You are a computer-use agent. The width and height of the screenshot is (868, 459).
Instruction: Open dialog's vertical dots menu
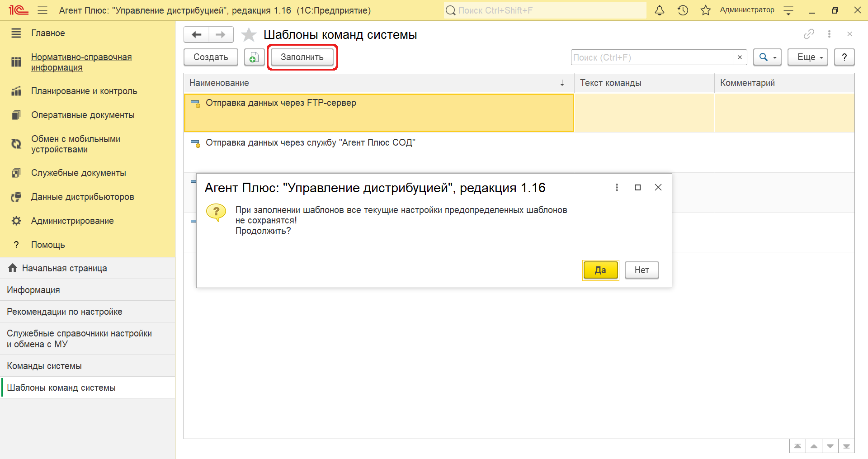click(x=617, y=187)
